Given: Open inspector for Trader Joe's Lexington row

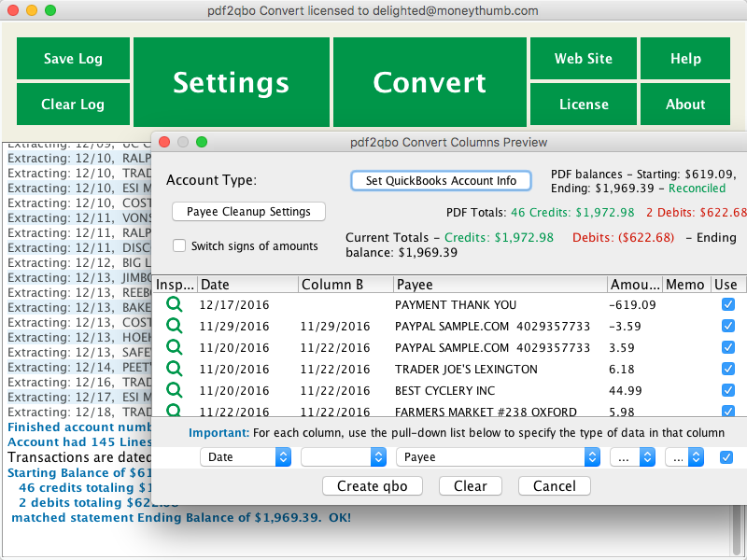Looking at the screenshot, I should click(174, 369).
